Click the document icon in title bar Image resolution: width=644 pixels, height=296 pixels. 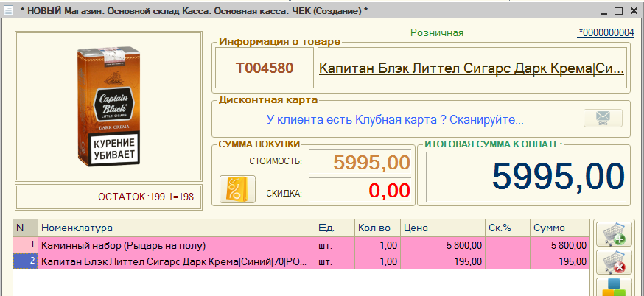click(x=8, y=10)
